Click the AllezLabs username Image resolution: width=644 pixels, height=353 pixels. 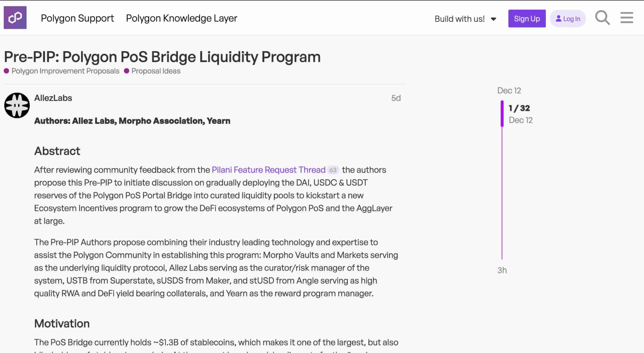53,98
